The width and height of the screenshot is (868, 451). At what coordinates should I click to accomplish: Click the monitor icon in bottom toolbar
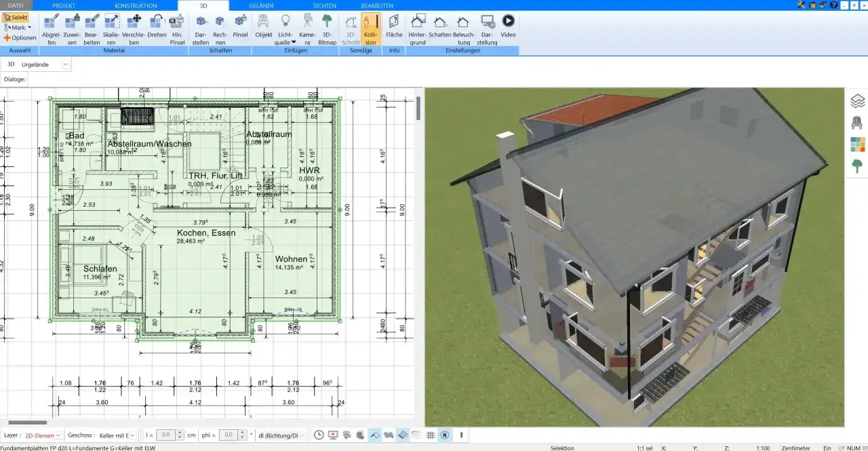pos(333,435)
